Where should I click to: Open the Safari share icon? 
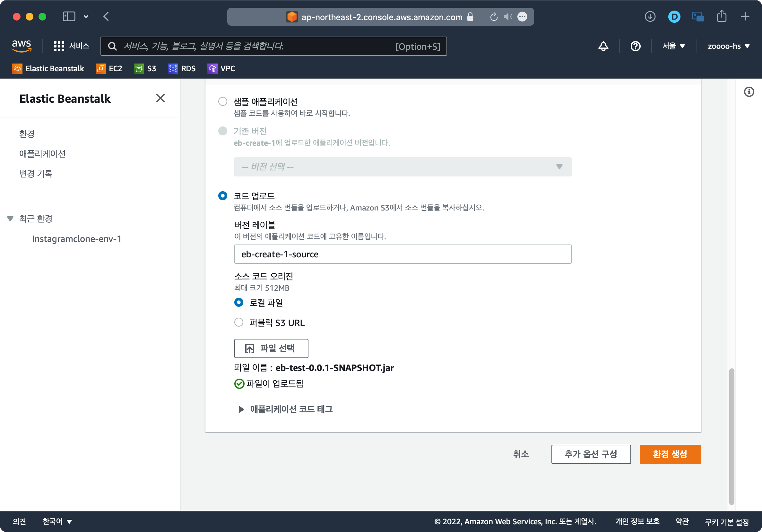pyautogui.click(x=722, y=16)
